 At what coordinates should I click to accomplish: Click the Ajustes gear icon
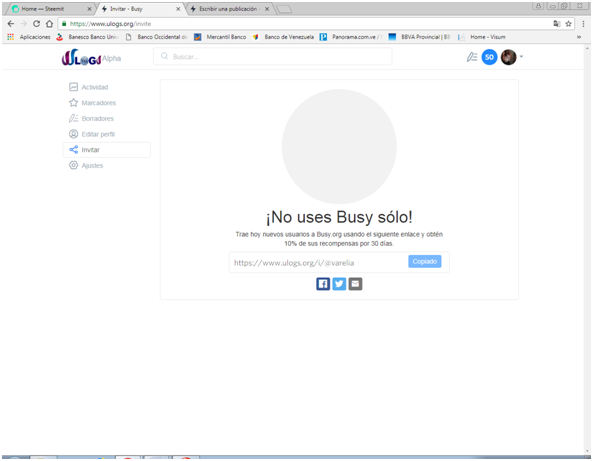(x=73, y=166)
